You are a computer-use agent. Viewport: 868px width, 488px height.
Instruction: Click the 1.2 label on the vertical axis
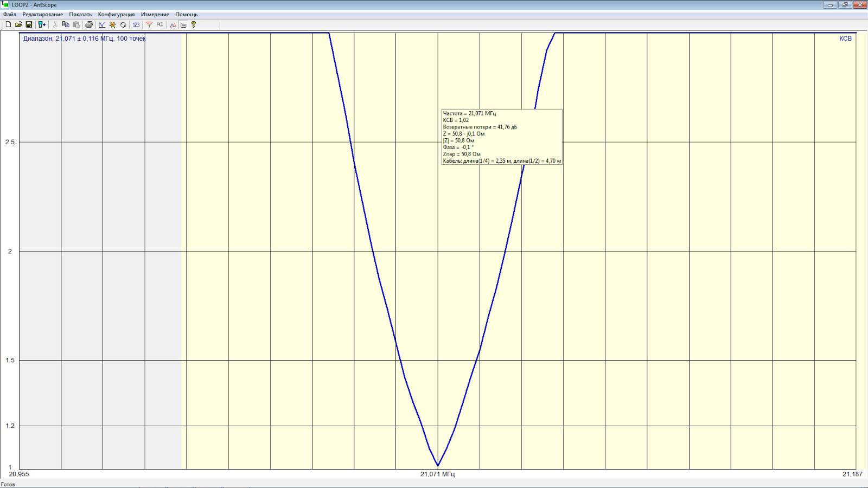pyautogui.click(x=10, y=426)
